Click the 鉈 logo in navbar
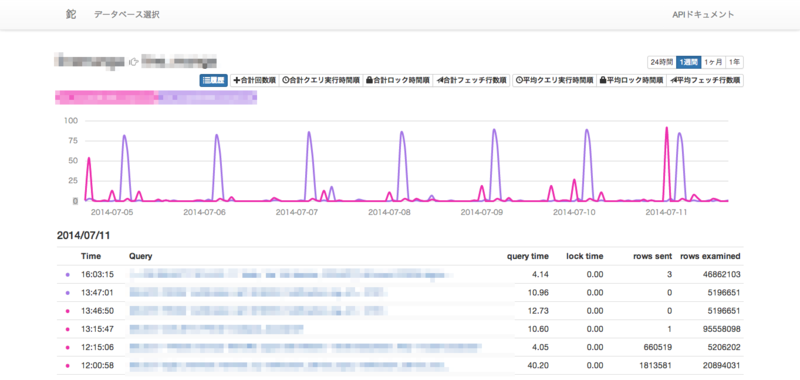Screen dimensions: 800x380 [71, 14]
